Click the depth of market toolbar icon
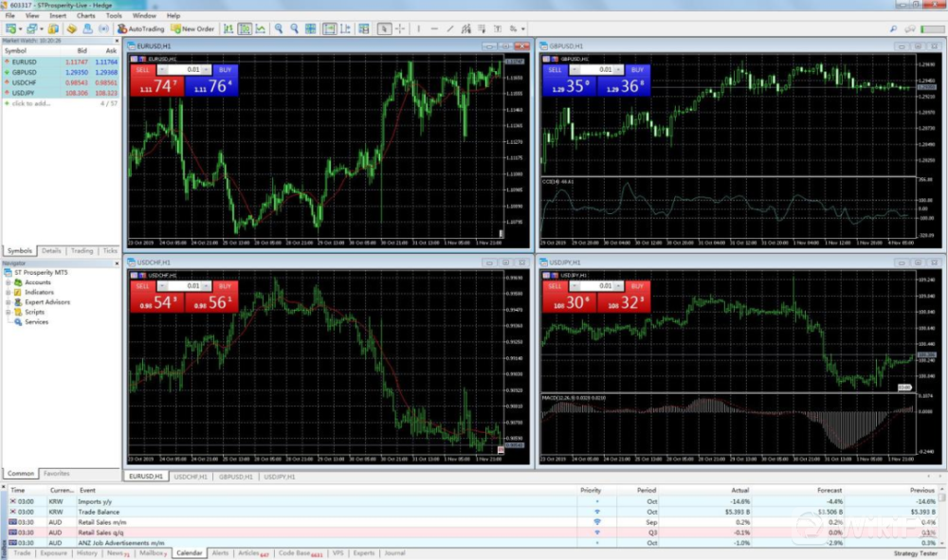The image size is (948, 560). [x=363, y=28]
